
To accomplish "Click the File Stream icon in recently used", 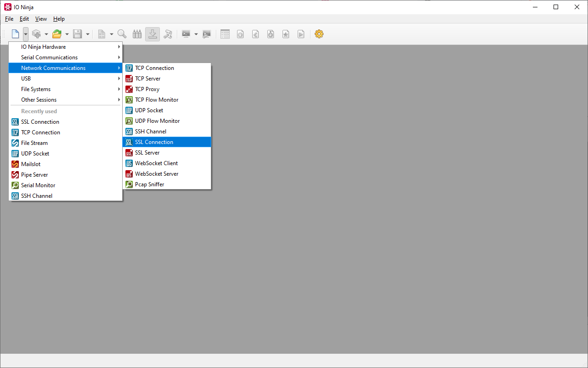I will pyautogui.click(x=15, y=143).
